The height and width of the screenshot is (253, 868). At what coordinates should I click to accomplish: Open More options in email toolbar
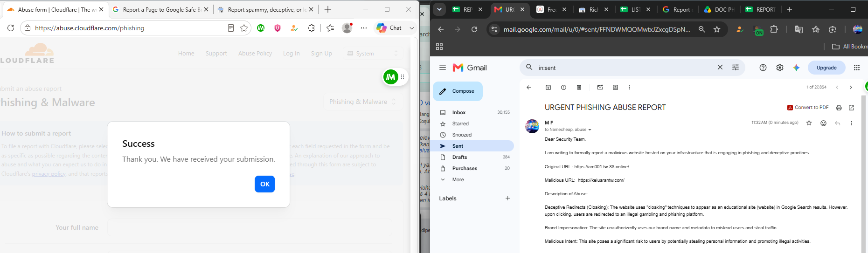tap(629, 87)
